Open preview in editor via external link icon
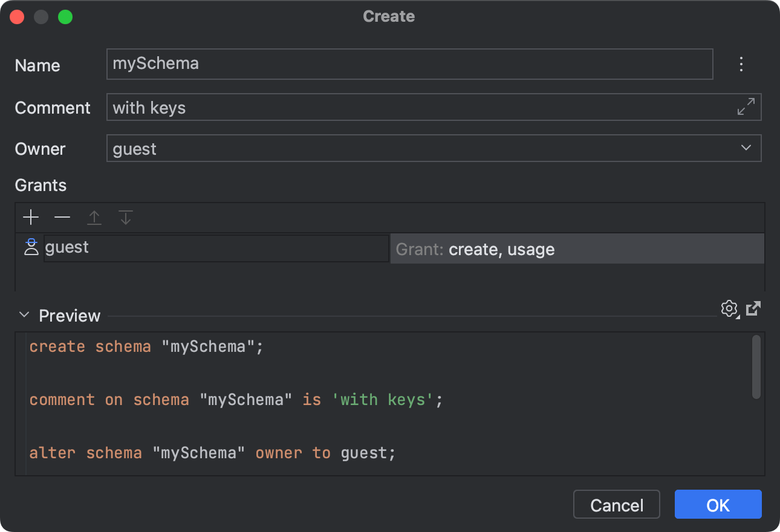This screenshot has width=780, height=532. pos(753,308)
